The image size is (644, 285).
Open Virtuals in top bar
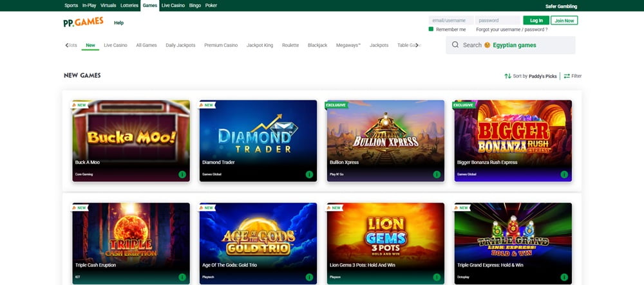[x=108, y=6]
